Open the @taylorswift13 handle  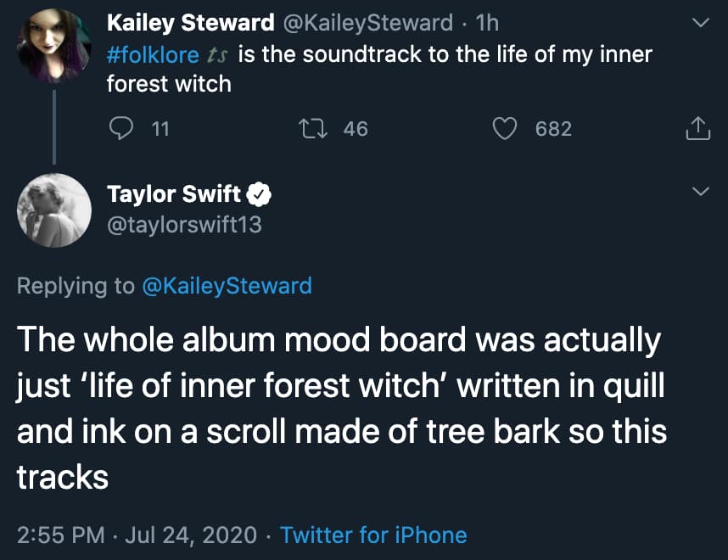(185, 224)
